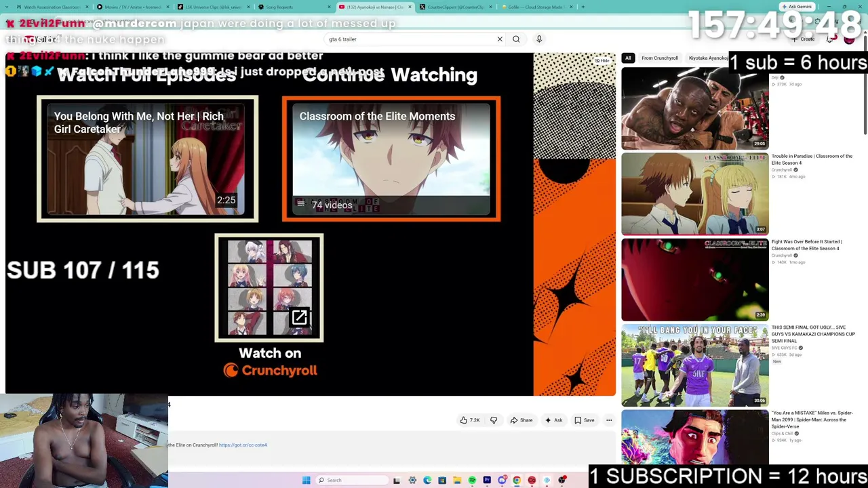Image resolution: width=868 pixels, height=488 pixels.
Task: Open a new browser tab with plus button
Action: [x=583, y=7]
